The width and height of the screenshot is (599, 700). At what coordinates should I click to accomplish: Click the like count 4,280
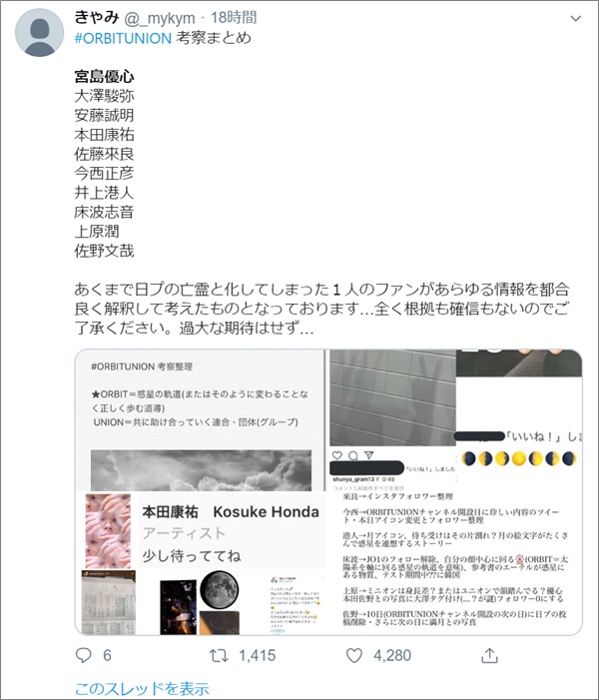(x=392, y=655)
